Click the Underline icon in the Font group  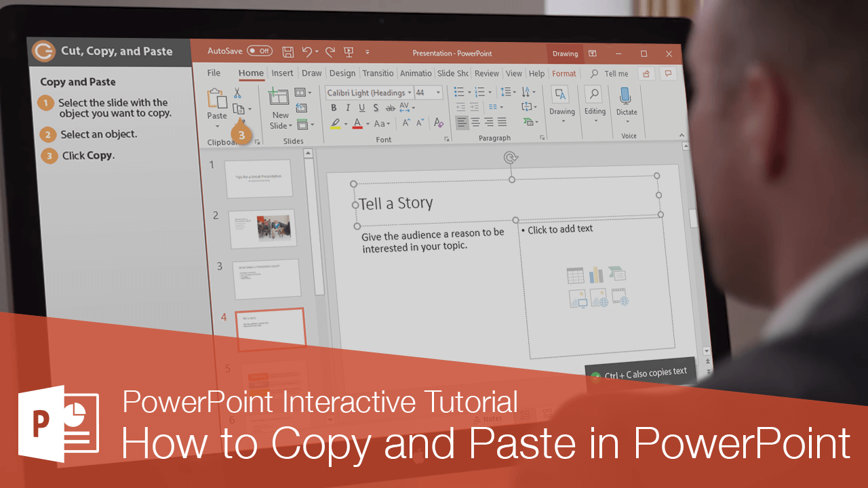coord(362,108)
